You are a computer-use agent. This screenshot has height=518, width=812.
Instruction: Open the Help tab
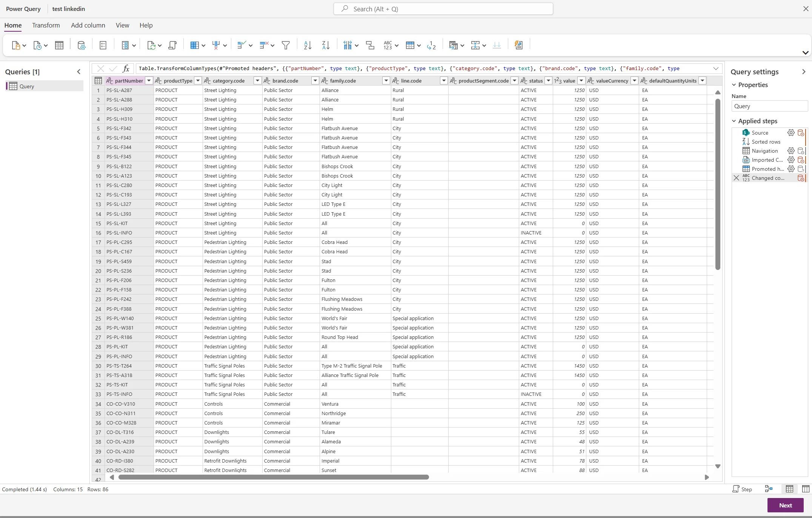click(146, 25)
